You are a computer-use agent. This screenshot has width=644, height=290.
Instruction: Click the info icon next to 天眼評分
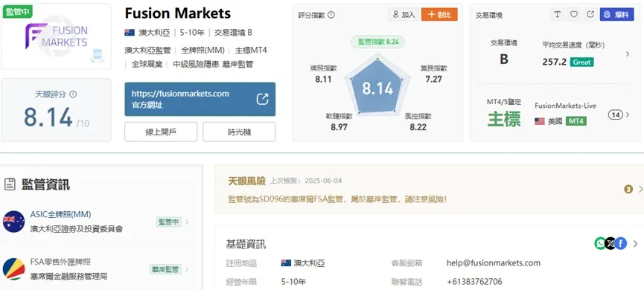click(x=73, y=94)
